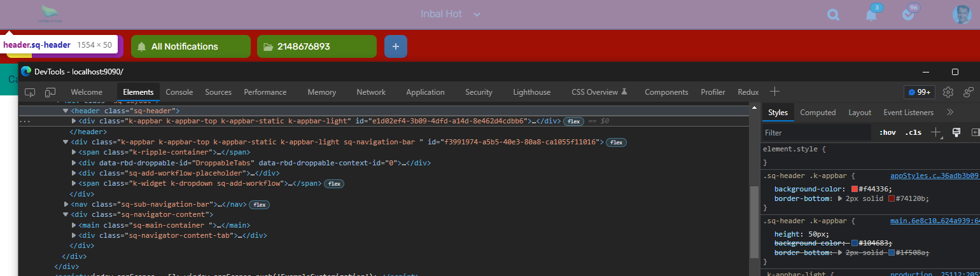Click the customize and control DevTools icon
Image resolution: width=980 pixels, height=276 pixels.
[969, 92]
